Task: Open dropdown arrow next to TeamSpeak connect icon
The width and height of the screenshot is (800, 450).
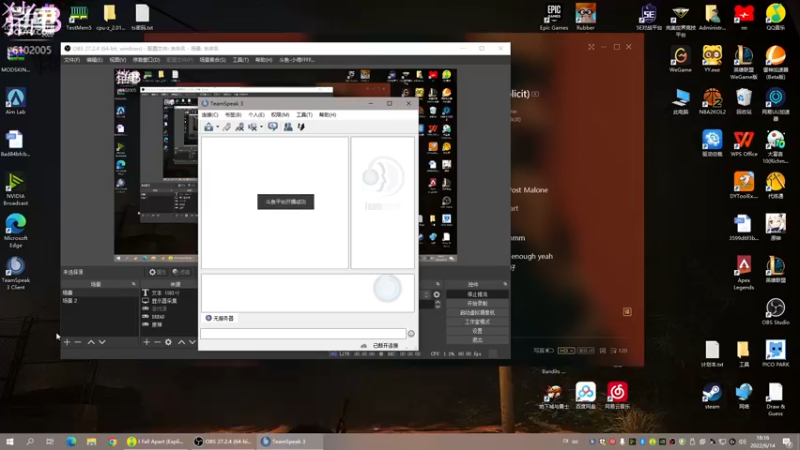Action: tap(217, 127)
